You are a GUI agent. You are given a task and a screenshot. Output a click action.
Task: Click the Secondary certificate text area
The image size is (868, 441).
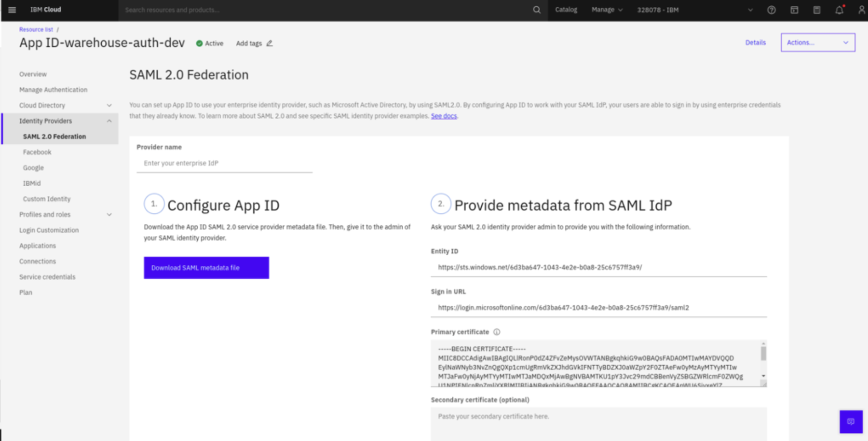[598, 424]
